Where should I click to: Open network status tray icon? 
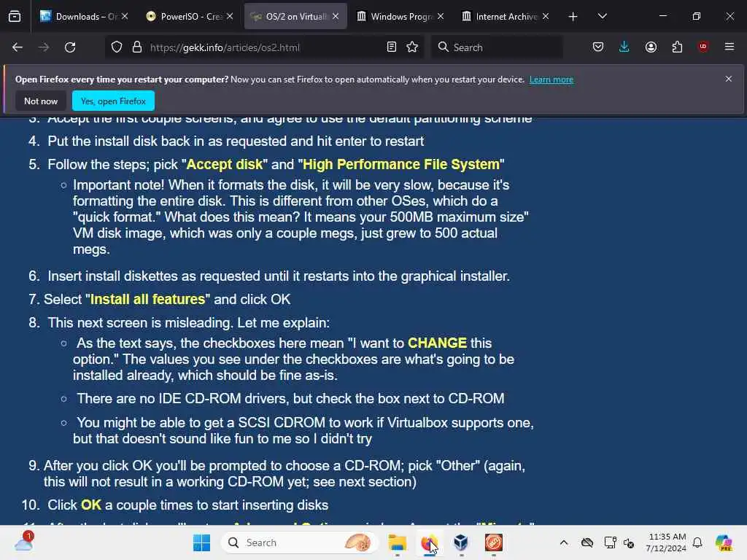(x=611, y=542)
